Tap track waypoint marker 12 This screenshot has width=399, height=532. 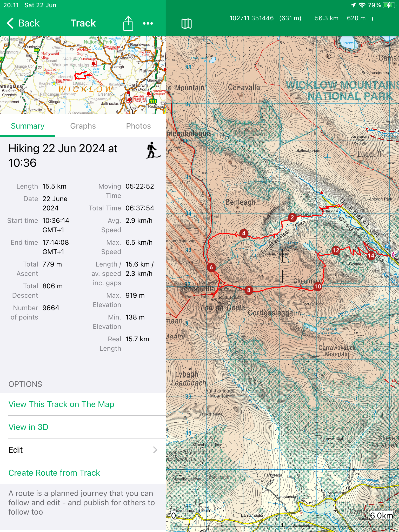point(336,250)
